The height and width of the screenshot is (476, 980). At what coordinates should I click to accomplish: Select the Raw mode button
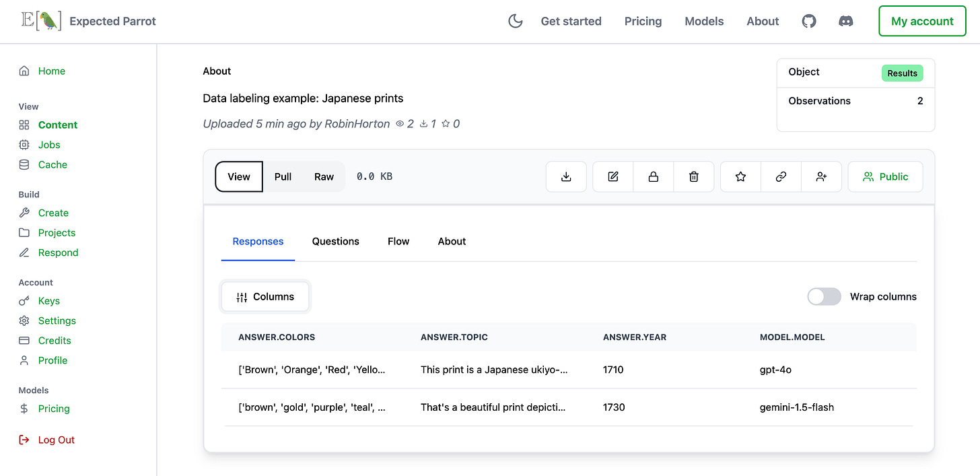coord(324,176)
